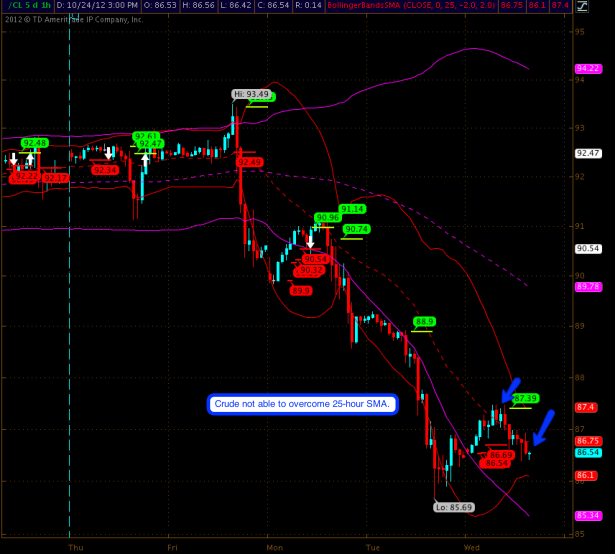The image size is (615, 554).
Task: Click the Wed label on time axis
Action: [x=473, y=547]
